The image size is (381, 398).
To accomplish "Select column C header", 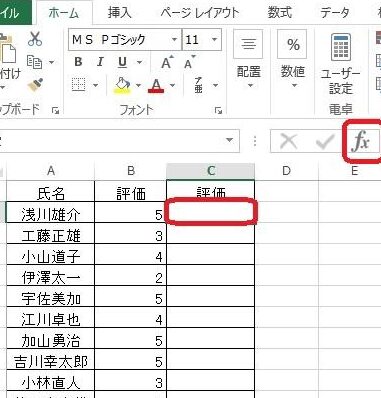I will coord(211,171).
